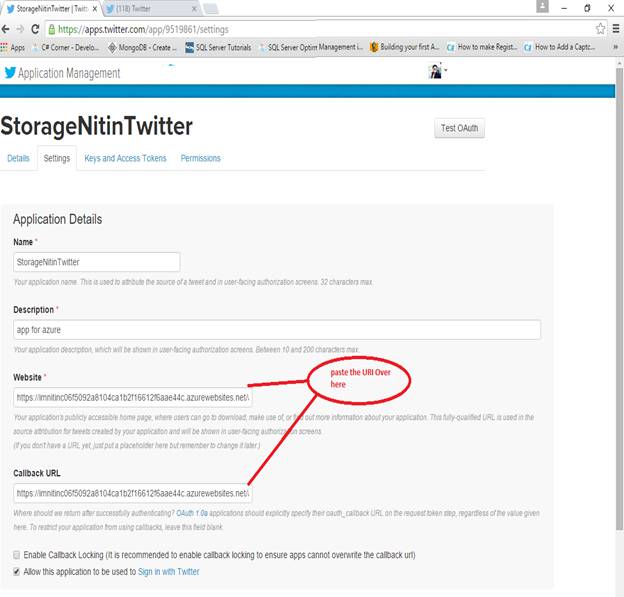
Task: Click the Description input field
Action: [277, 330]
